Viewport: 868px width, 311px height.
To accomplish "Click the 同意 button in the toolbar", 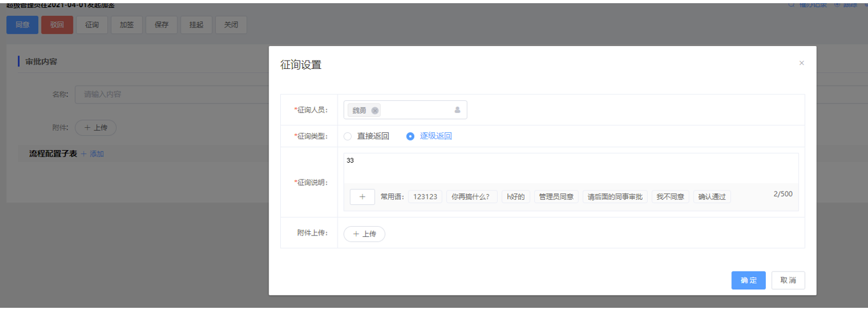I will pos(22,25).
